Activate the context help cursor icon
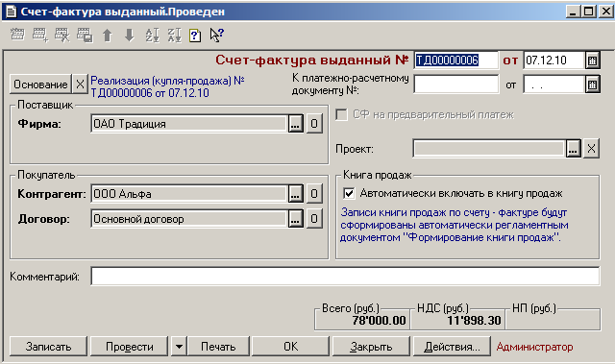The width and height of the screenshot is (615, 364). (x=217, y=36)
